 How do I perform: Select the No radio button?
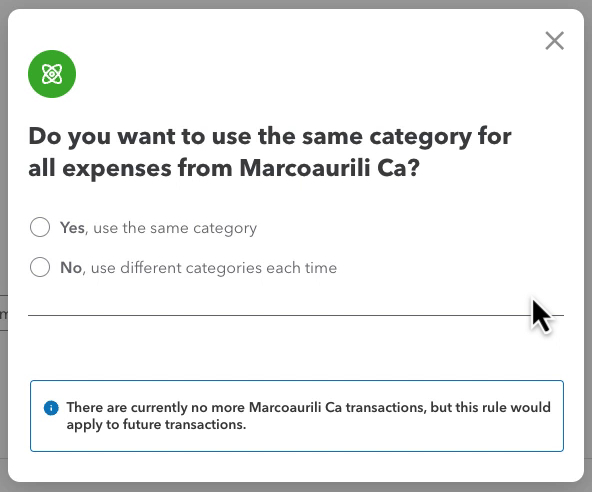40,267
